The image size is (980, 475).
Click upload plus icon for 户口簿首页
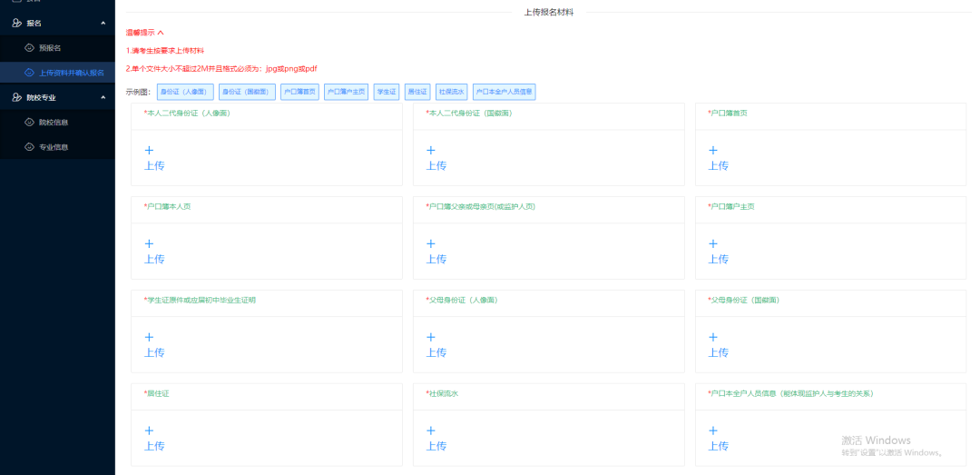[x=713, y=150]
